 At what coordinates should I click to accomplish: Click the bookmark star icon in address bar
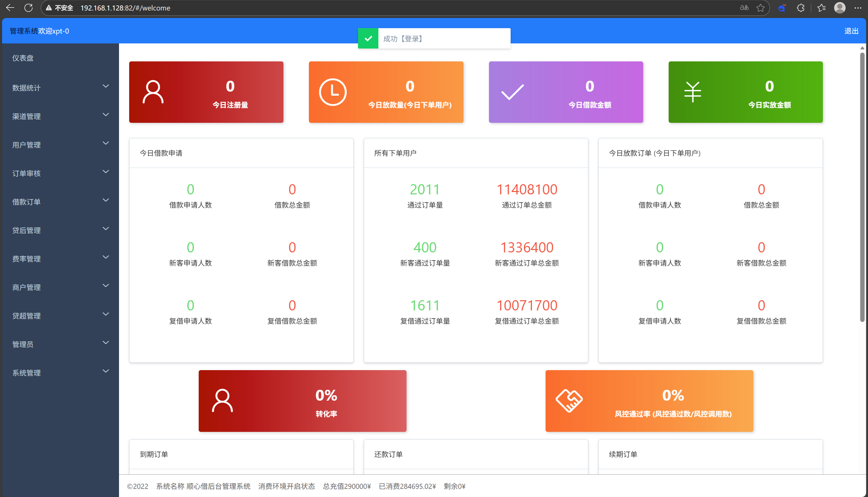(x=760, y=8)
